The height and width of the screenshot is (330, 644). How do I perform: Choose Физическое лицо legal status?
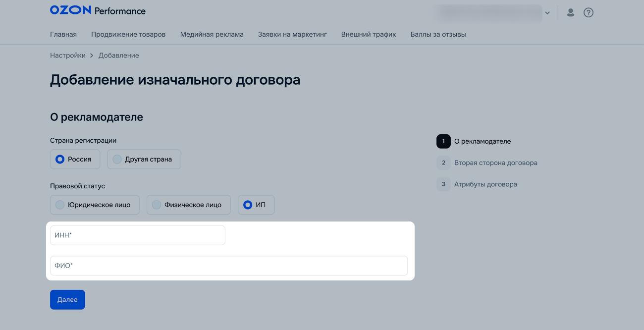point(188,205)
